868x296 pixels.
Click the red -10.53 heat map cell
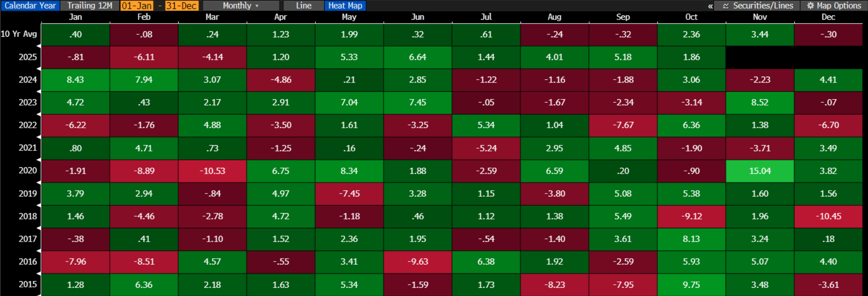pos(212,171)
